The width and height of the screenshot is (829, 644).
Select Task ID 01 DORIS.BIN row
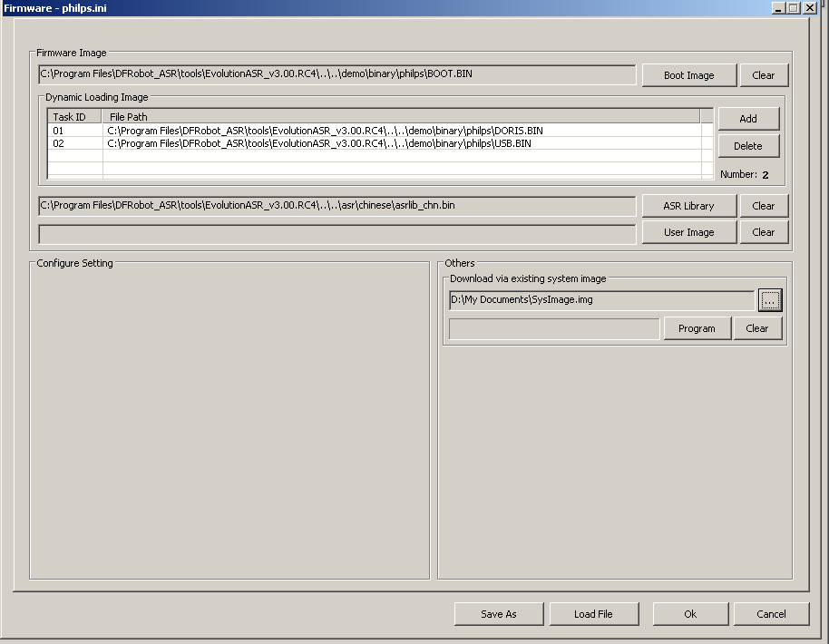point(380,131)
